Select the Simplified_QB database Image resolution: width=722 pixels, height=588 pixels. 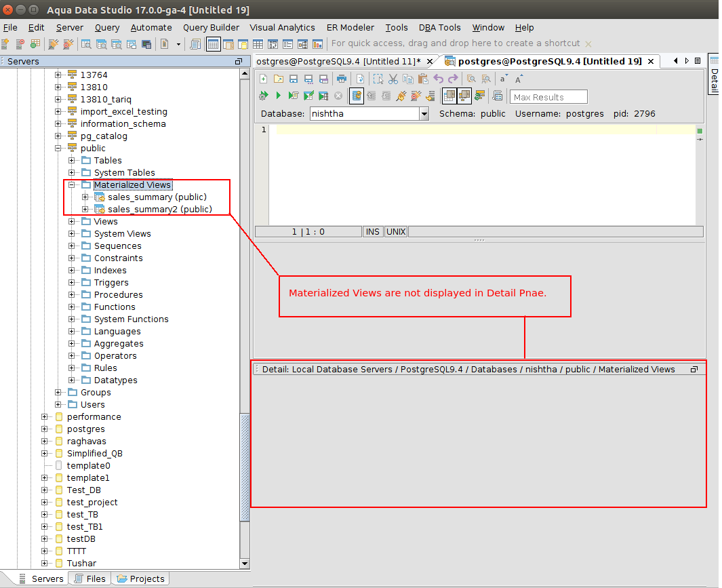94,454
